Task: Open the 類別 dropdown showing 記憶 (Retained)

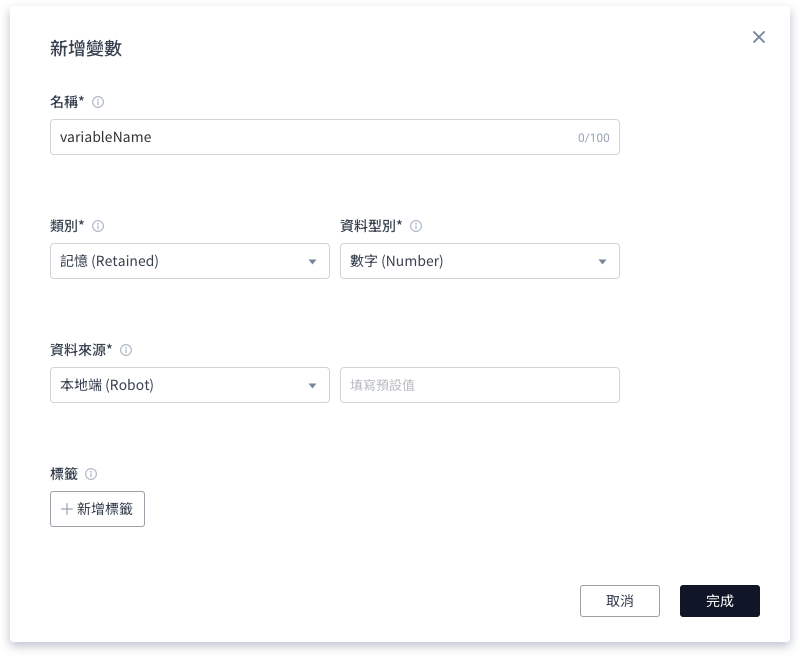Action: click(190, 261)
